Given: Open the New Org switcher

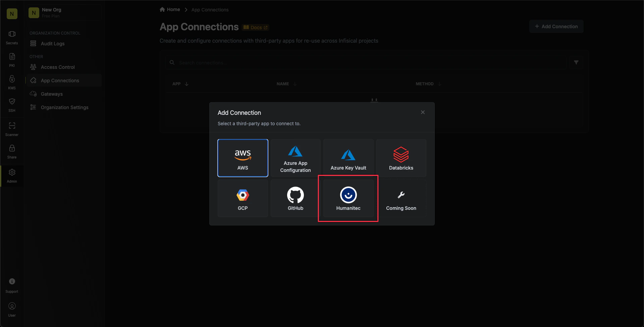Looking at the screenshot, I should tap(64, 13).
